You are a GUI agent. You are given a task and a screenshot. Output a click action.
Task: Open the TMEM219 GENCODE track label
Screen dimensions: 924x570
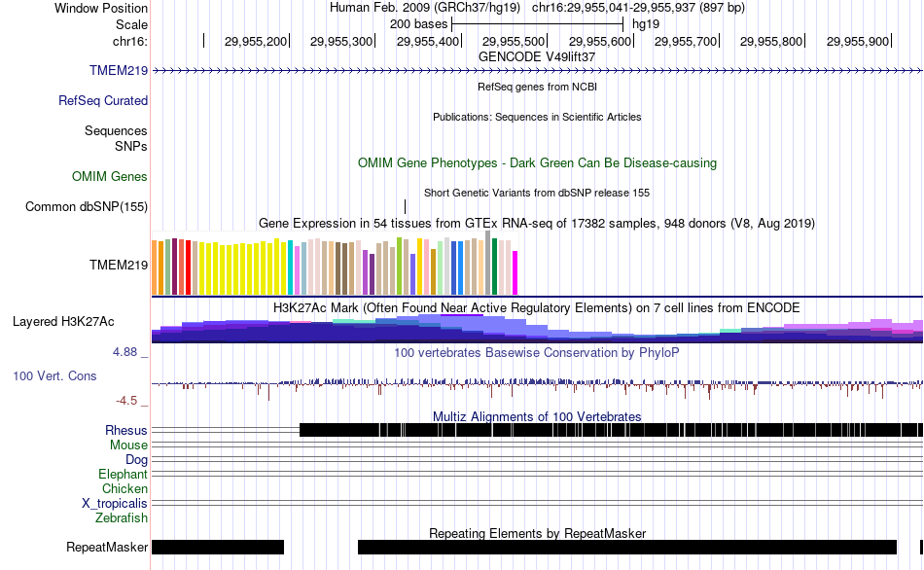[119, 71]
